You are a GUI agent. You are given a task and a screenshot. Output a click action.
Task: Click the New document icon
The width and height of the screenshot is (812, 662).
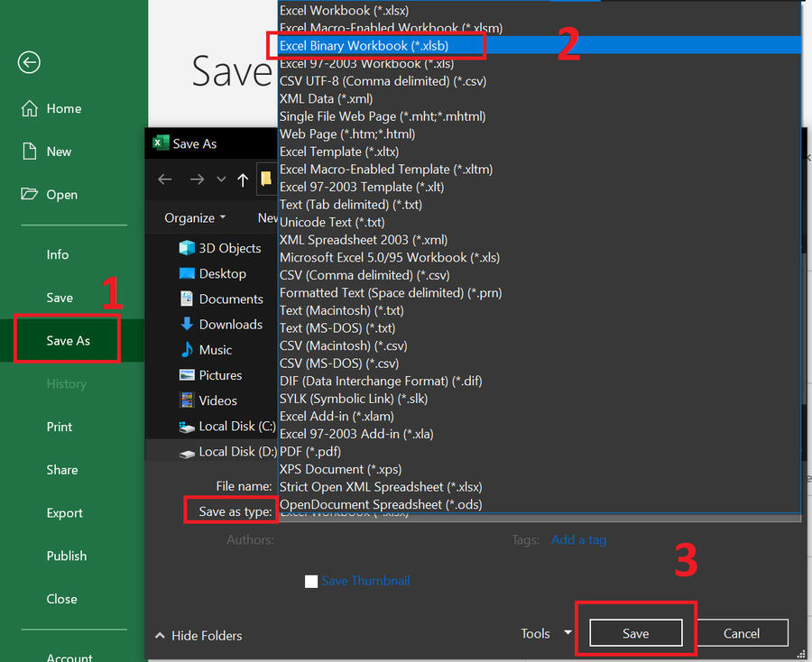(x=30, y=152)
